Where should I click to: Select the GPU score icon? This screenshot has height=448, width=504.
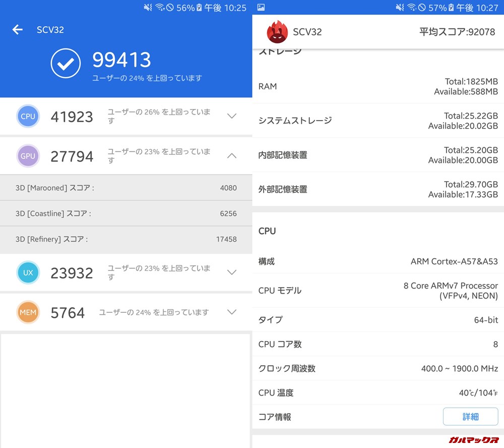pos(28,156)
